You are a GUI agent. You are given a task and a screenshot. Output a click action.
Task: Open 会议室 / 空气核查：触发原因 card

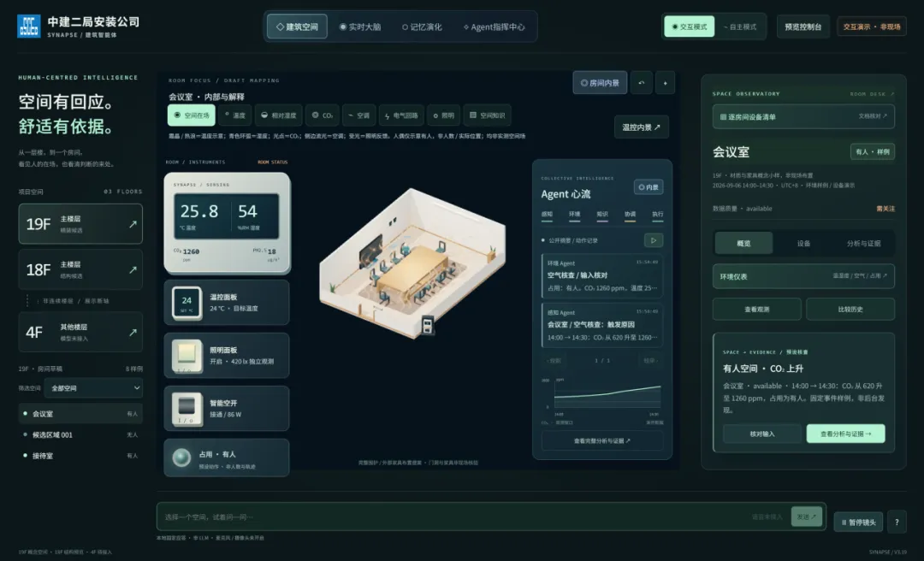point(602,325)
